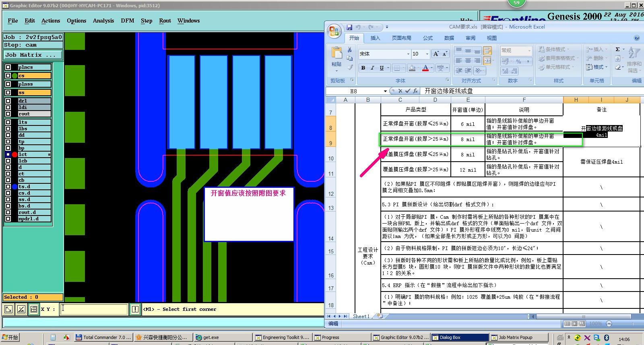Click the second view tool icon in the coordinate bar

[21, 309]
